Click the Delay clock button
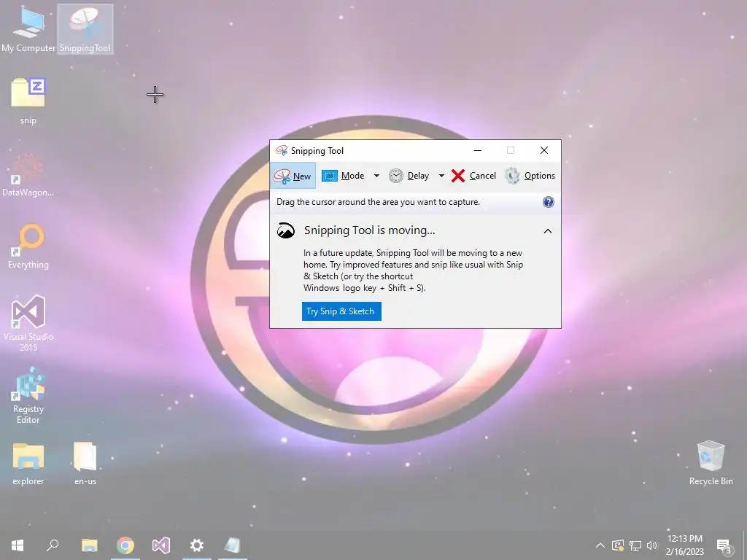This screenshot has width=747, height=560. pyautogui.click(x=409, y=176)
